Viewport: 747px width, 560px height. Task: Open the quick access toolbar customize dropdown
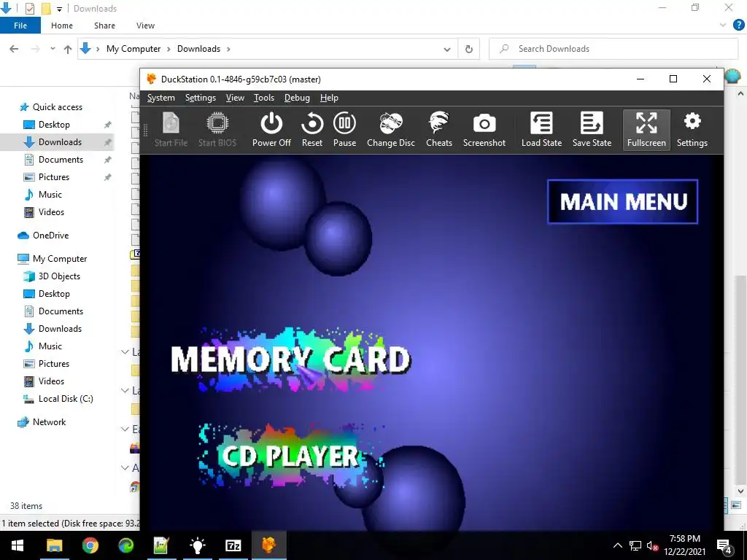coord(59,9)
